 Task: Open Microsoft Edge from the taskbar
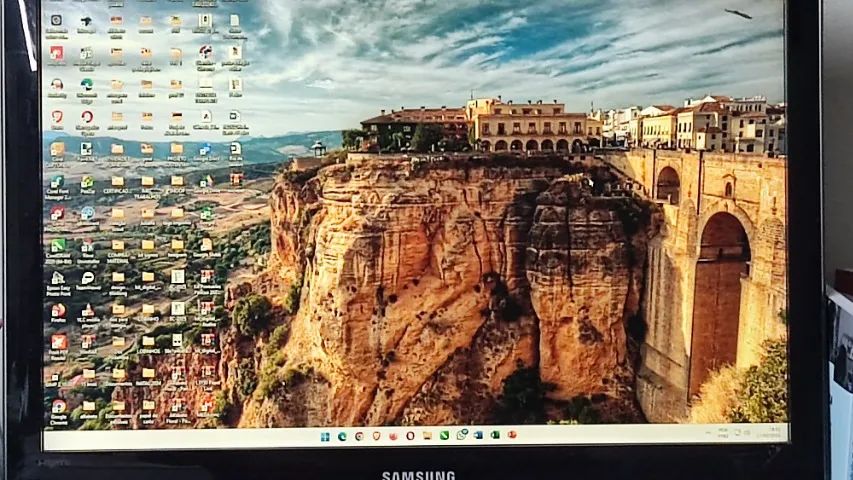pos(342,436)
